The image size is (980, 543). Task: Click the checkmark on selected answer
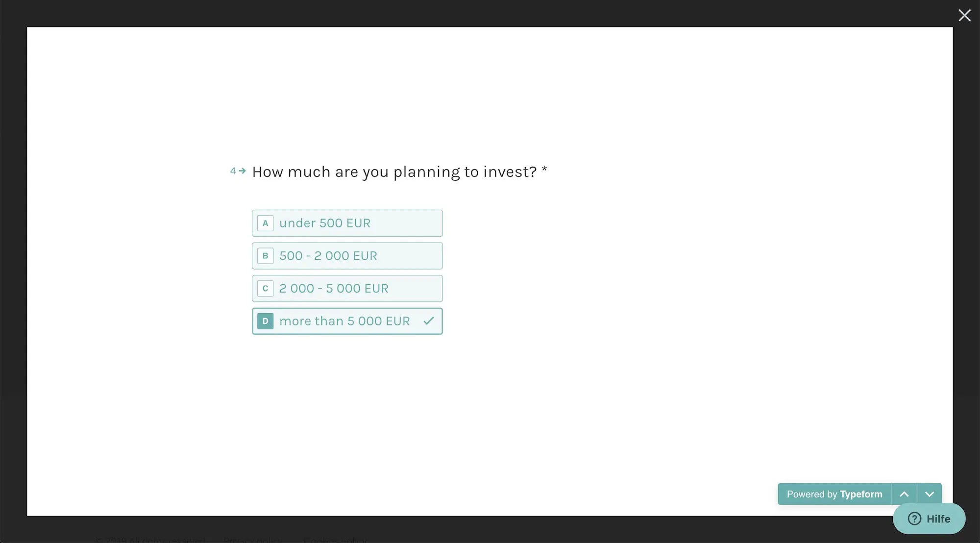(429, 321)
